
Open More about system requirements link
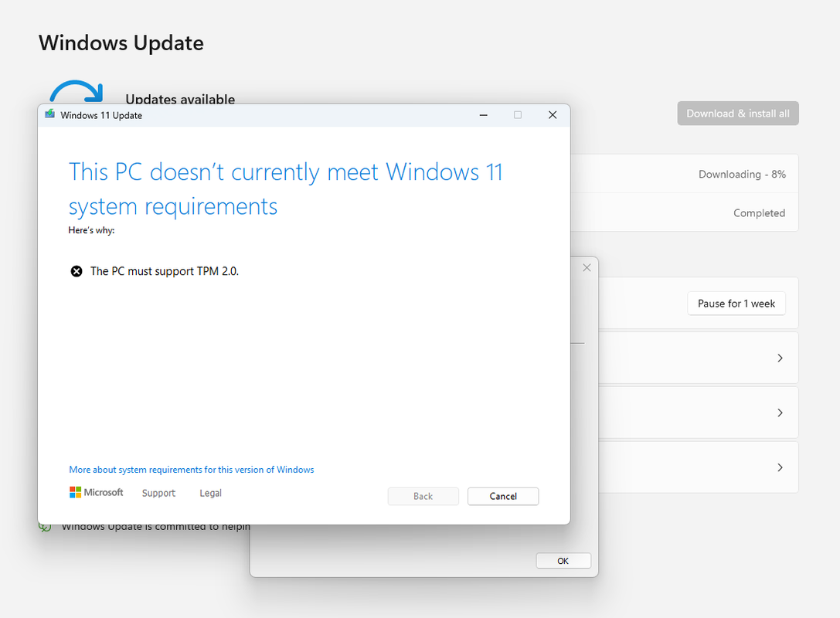[191, 470]
